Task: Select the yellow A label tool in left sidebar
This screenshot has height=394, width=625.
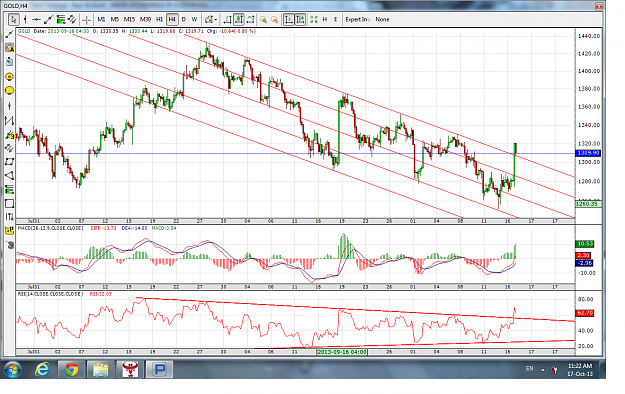Action: [x=10, y=48]
